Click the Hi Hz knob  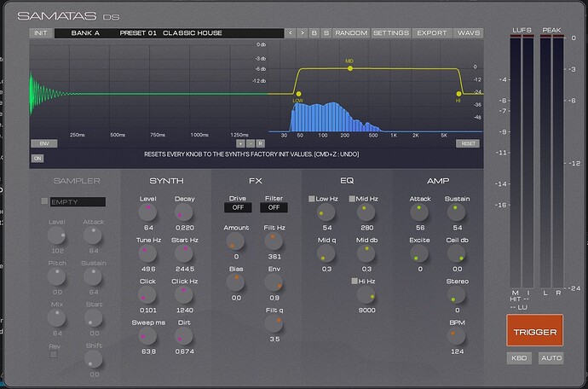pyautogui.click(x=366, y=295)
